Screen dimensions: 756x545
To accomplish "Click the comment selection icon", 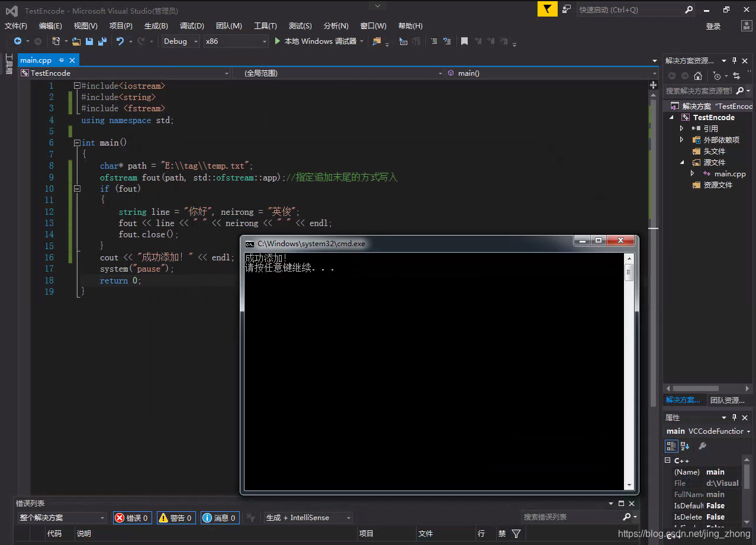I will tap(434, 41).
